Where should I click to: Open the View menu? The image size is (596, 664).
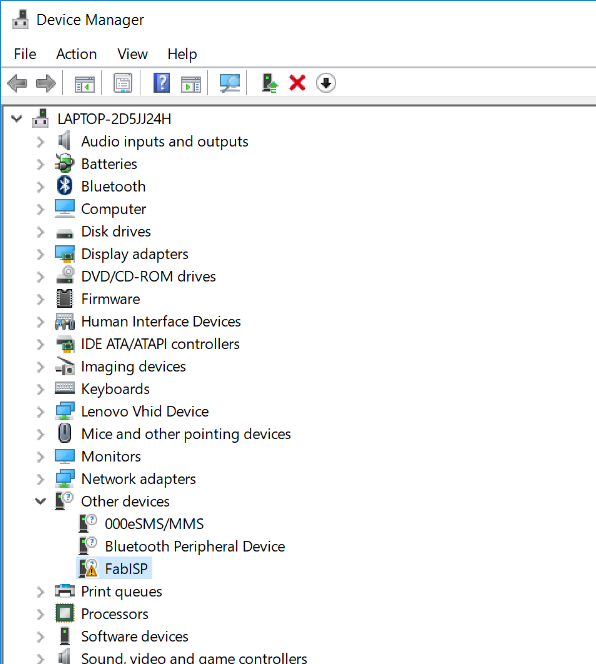point(133,54)
